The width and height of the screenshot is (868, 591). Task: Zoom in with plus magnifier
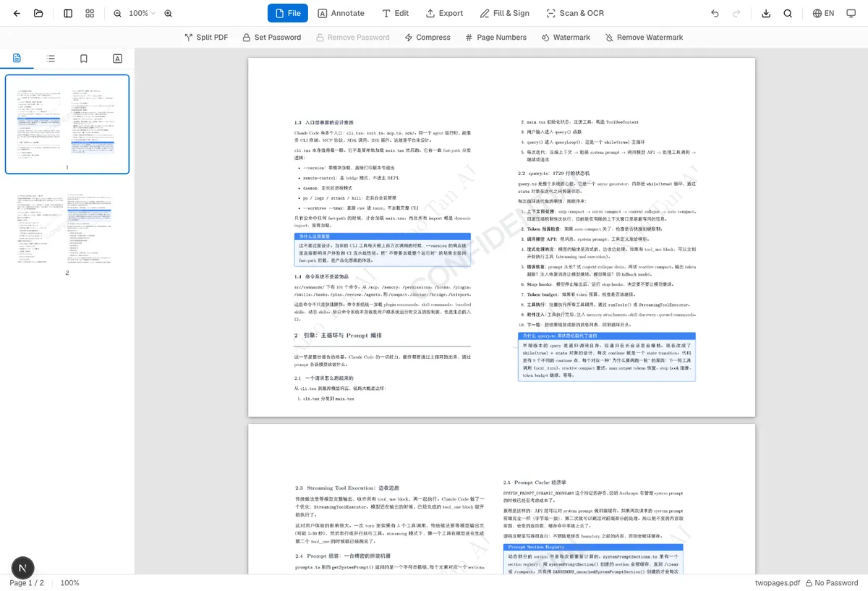(x=169, y=13)
